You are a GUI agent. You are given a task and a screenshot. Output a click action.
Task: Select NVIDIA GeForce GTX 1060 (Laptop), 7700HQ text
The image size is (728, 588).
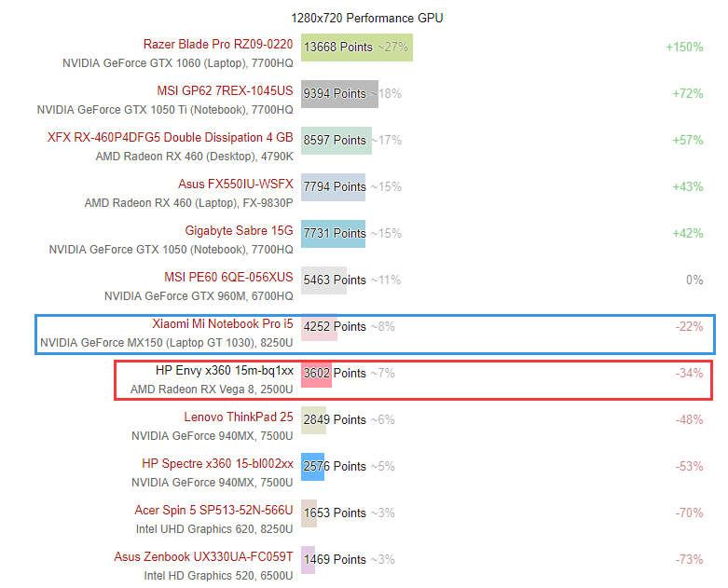coord(178,63)
